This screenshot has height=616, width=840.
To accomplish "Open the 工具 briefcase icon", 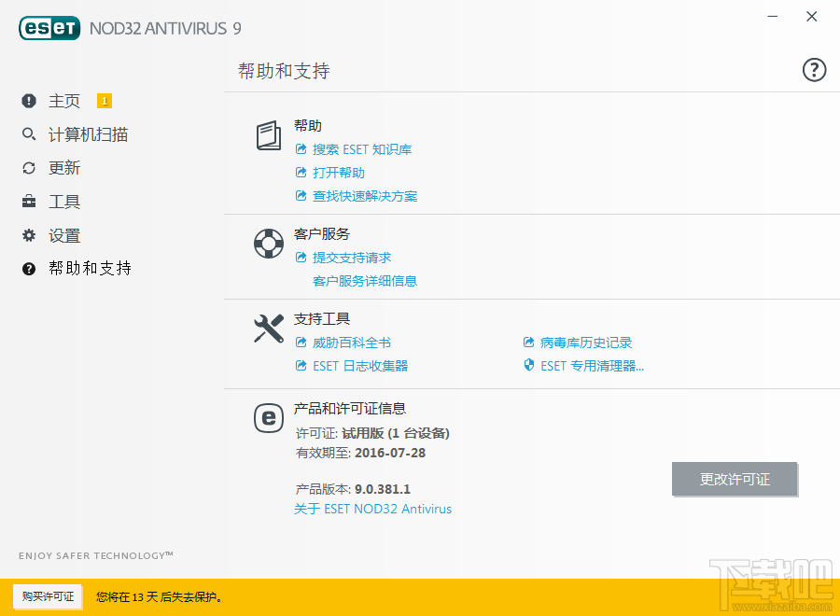I will pos(27,201).
